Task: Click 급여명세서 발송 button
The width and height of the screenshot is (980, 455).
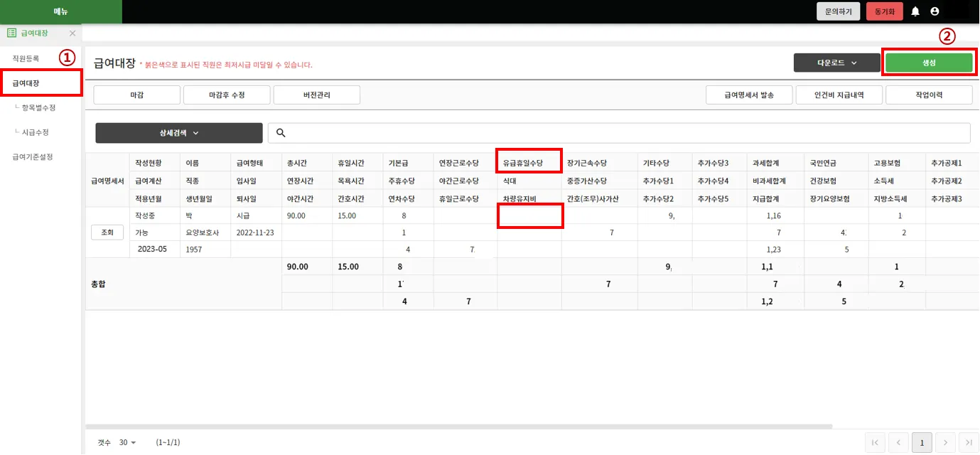Action: (x=749, y=95)
